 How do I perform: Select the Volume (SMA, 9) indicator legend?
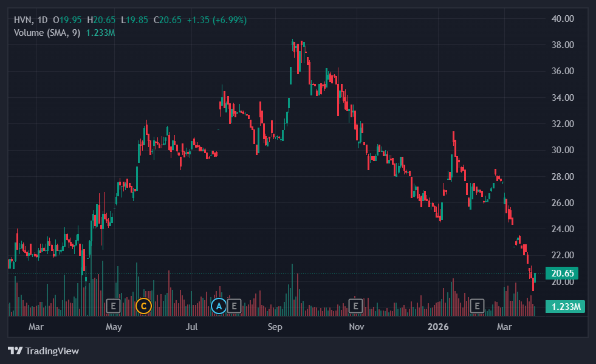pos(46,32)
